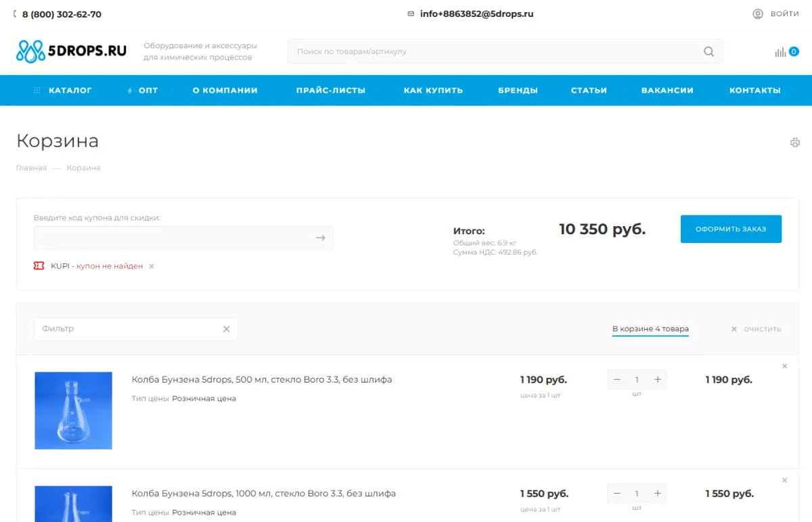Screen dimensions: 812x522
Task: Click the КАТАЛОГ grid icon
Action: 37,90
